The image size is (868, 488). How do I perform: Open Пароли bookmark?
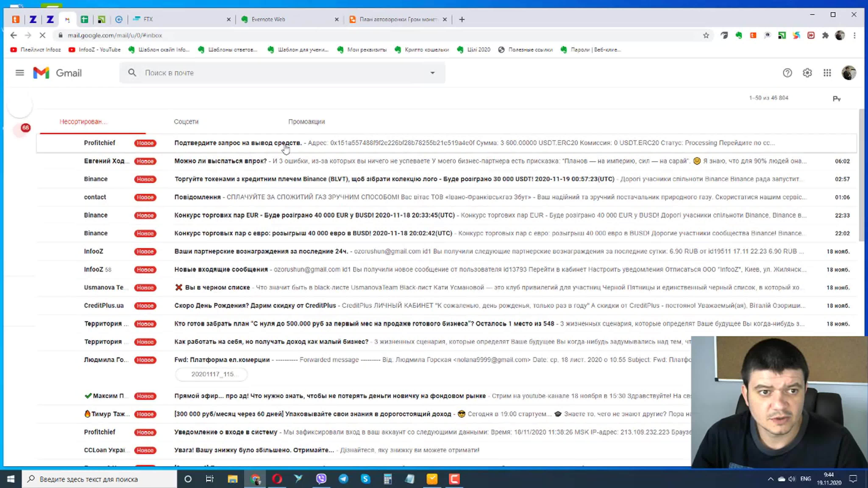point(590,50)
